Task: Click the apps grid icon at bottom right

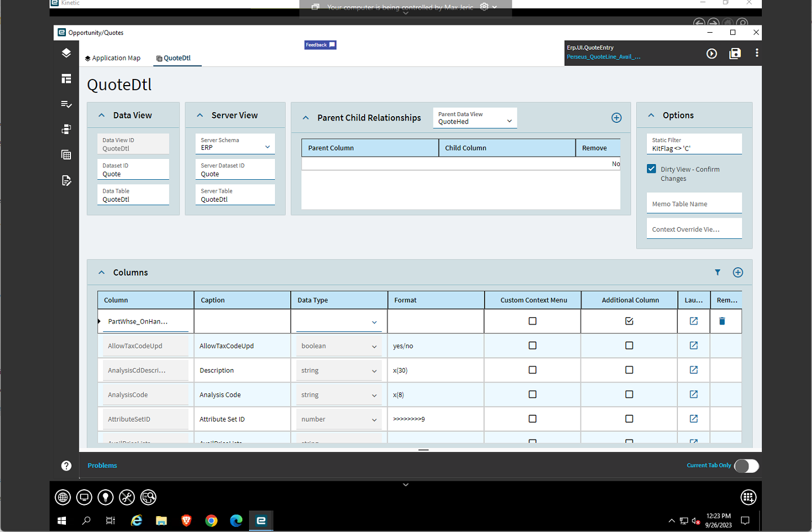Action: 748,497
